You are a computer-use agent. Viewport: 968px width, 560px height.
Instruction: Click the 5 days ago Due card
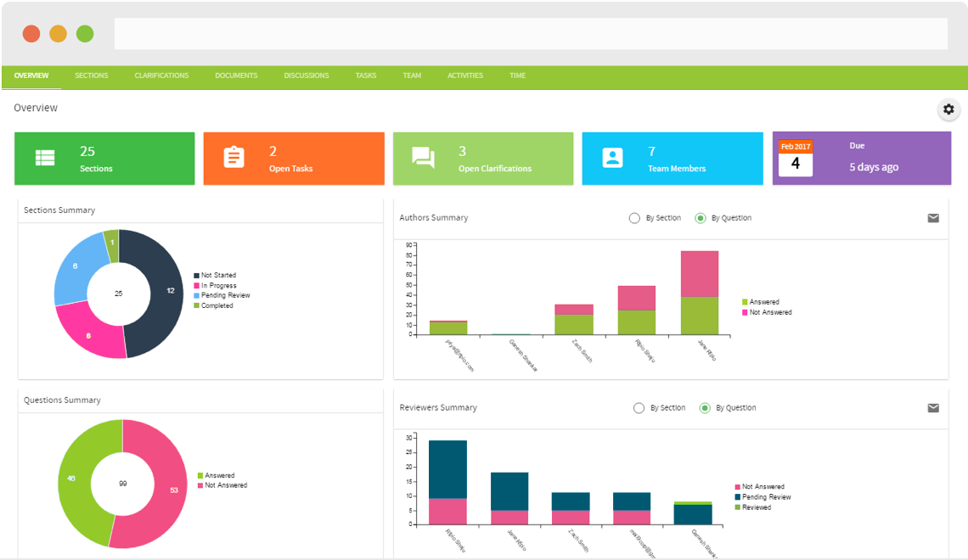click(862, 158)
